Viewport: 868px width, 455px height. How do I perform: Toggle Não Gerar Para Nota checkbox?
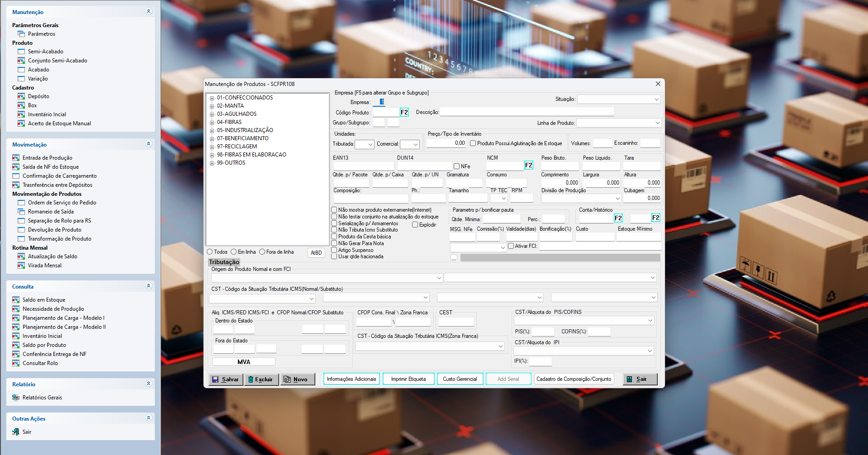pyautogui.click(x=334, y=243)
